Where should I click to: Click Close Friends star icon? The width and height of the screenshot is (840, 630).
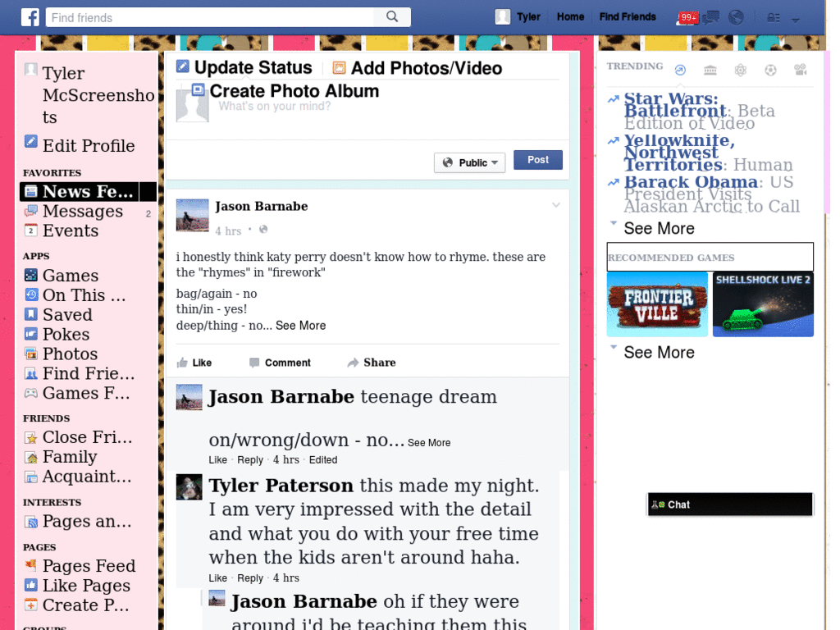31,438
